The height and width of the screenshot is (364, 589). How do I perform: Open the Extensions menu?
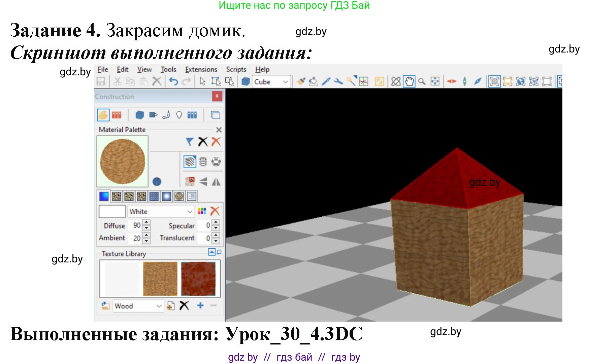(201, 70)
